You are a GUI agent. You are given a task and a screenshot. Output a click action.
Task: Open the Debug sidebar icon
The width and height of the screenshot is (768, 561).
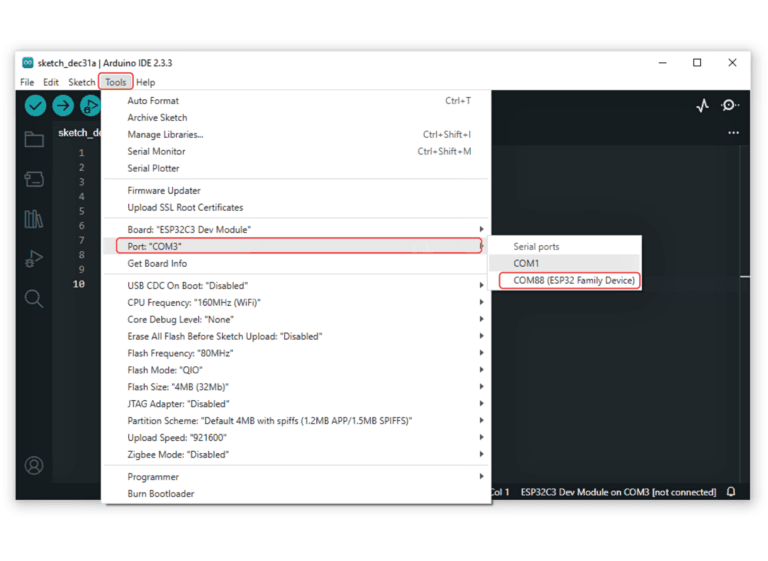pyautogui.click(x=34, y=259)
